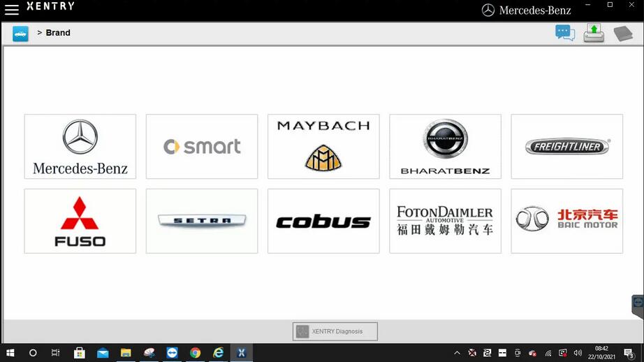Minimize the XENTRY window
This screenshot has width=644, height=362.
pyautogui.click(x=588, y=5)
